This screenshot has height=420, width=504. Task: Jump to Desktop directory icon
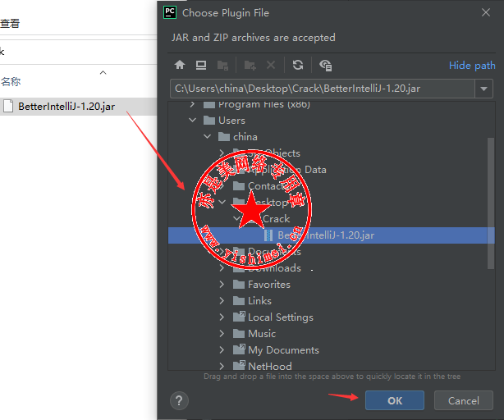[201, 65]
